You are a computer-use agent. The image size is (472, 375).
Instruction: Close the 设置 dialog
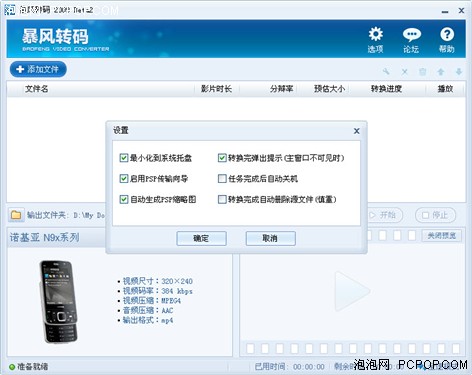point(357,131)
